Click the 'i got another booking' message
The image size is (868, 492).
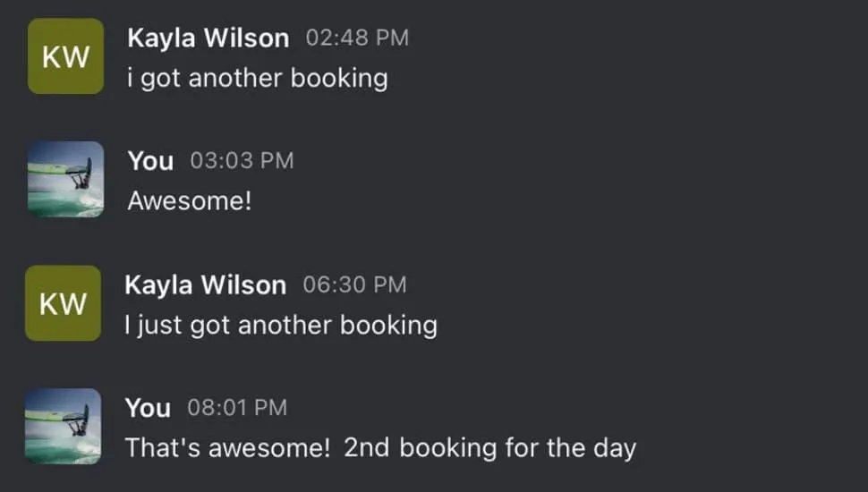pos(258,79)
